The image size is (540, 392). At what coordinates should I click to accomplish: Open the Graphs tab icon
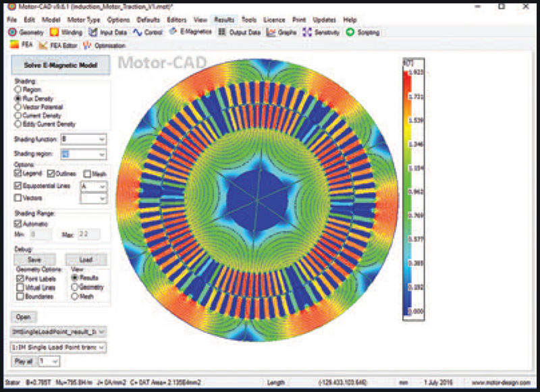[271, 32]
